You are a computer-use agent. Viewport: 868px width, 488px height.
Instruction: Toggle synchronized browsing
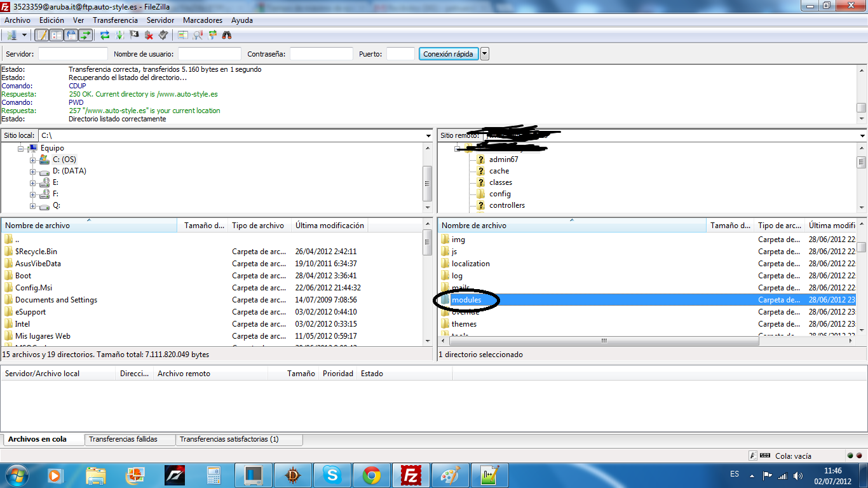point(212,35)
